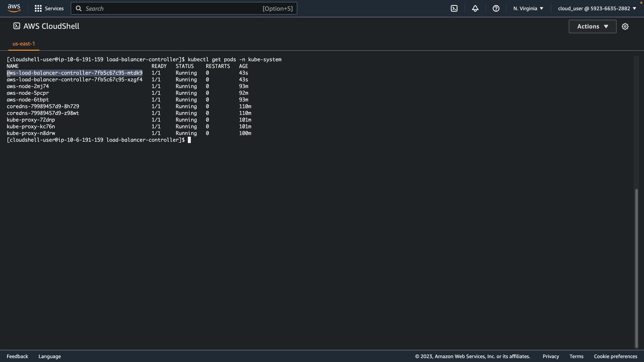This screenshot has width=644, height=362.
Task: Open the Services grid menu icon
Action: (38, 8)
